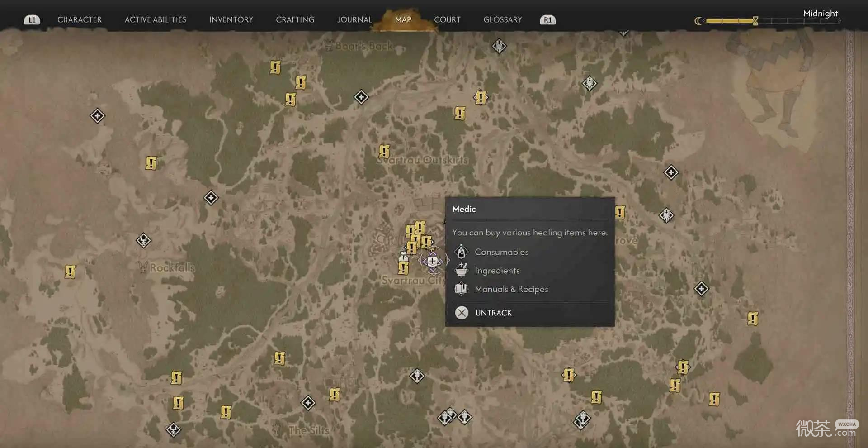Viewport: 868px width, 448px height.
Task: Click the L1 previous-tab button
Action: point(32,20)
